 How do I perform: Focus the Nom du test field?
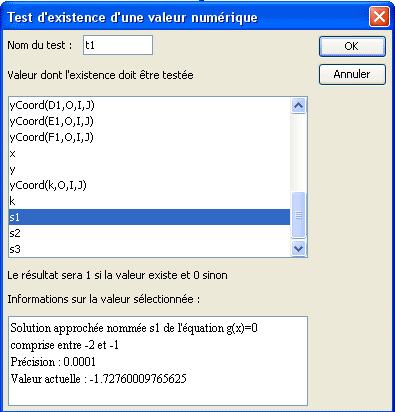pos(118,45)
